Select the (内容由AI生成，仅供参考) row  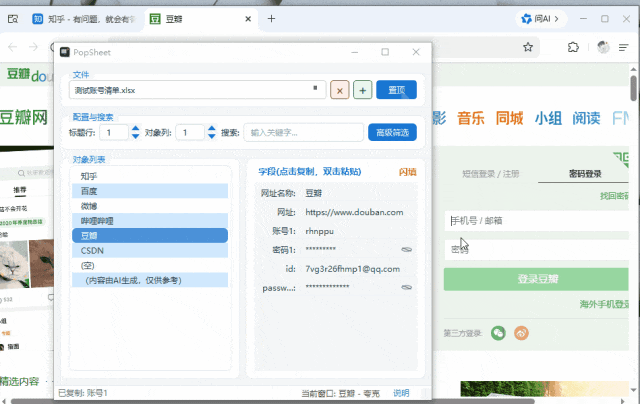(x=150, y=280)
